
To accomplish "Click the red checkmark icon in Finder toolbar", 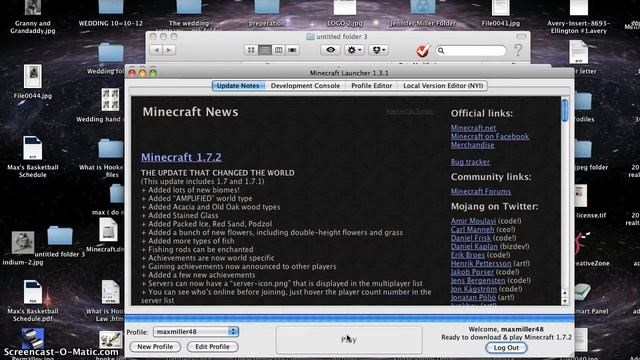I will [x=423, y=51].
